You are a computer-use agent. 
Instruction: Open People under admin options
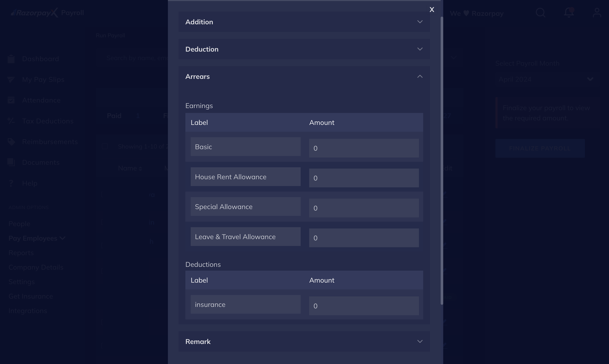click(19, 224)
